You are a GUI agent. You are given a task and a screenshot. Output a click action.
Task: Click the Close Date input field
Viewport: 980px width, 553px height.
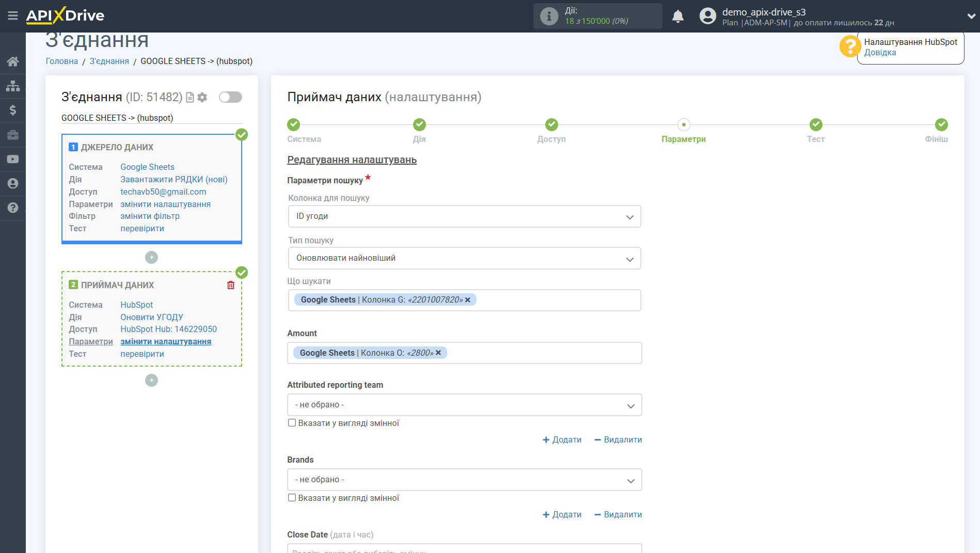464,548
